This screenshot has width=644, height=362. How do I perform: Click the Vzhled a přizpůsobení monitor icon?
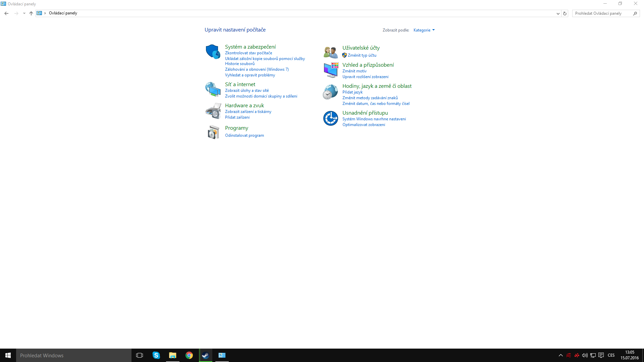pyautogui.click(x=330, y=70)
